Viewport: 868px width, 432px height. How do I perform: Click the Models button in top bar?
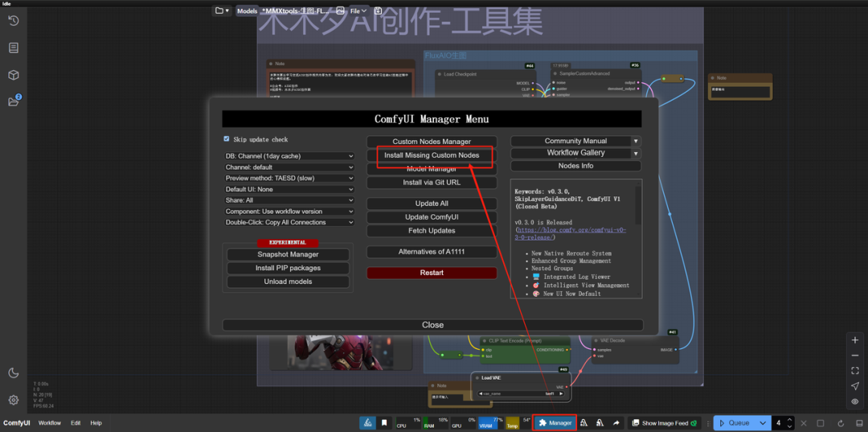pos(247,10)
